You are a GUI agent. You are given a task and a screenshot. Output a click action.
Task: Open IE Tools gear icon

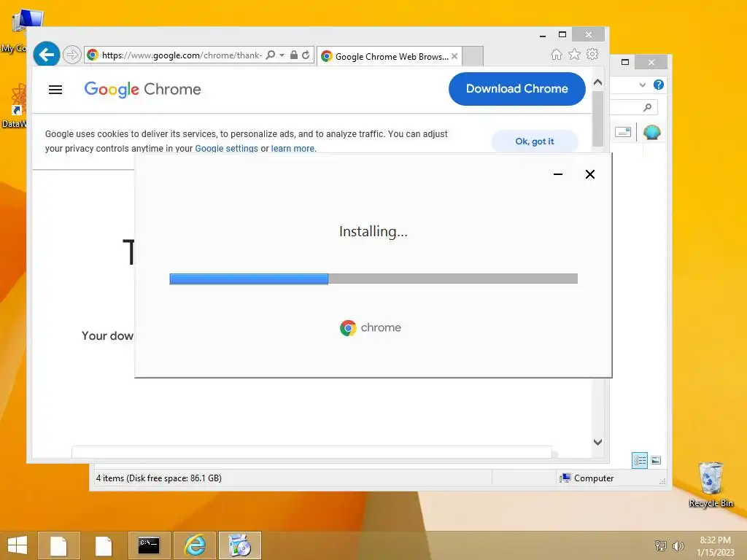click(x=592, y=54)
